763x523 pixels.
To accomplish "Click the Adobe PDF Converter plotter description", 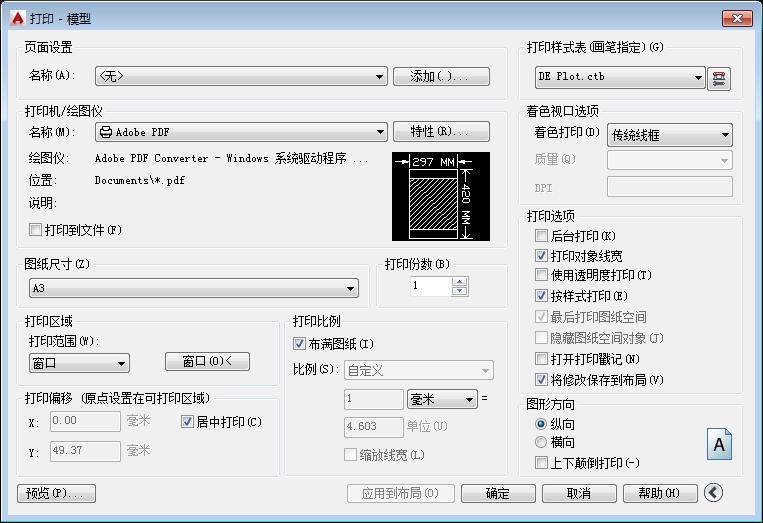I will (232, 158).
